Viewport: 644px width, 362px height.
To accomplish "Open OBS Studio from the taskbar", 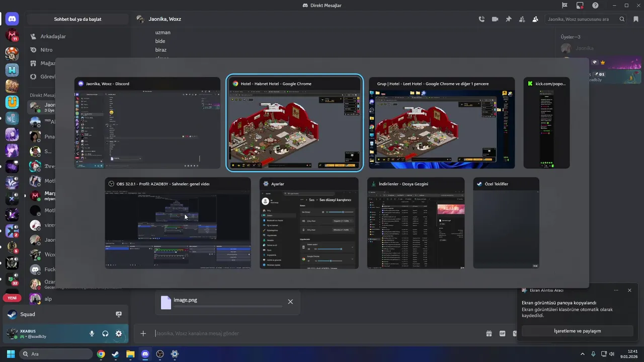I will (x=160, y=354).
